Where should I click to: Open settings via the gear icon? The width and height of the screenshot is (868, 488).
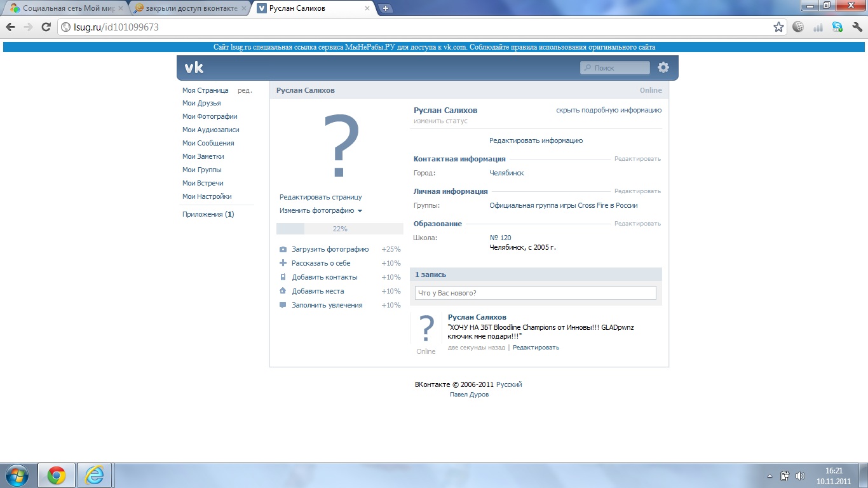pyautogui.click(x=663, y=67)
